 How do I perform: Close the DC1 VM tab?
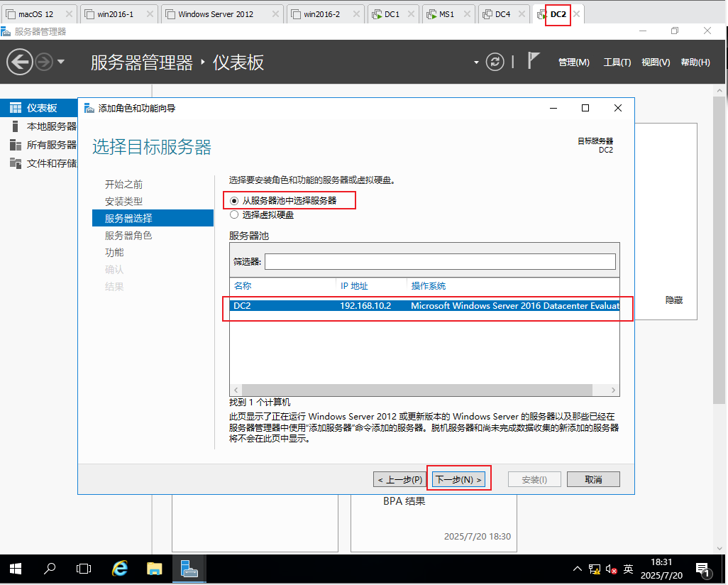coord(411,14)
